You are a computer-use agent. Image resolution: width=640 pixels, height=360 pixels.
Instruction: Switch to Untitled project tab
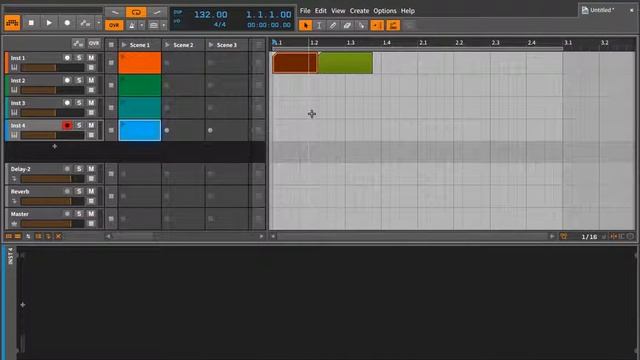(602, 10)
